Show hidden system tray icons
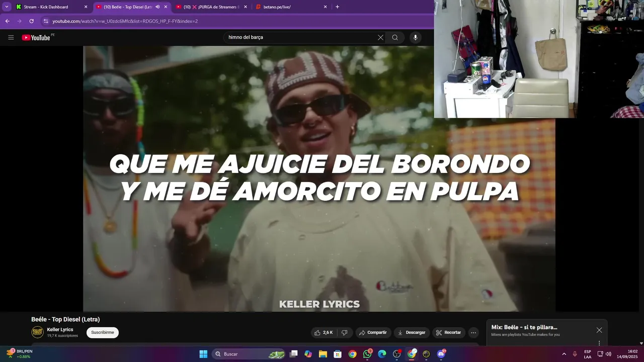Image resolution: width=644 pixels, height=362 pixels. 564,354
